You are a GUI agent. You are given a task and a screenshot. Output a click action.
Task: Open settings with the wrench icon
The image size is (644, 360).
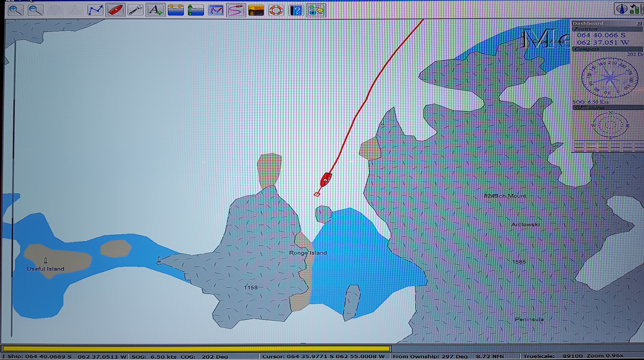[x=135, y=10]
